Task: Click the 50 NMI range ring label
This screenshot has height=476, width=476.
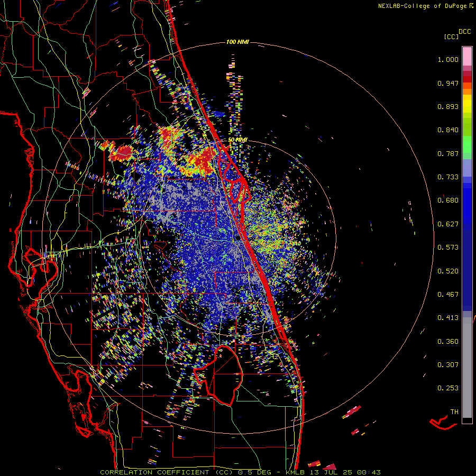Action: coord(237,140)
